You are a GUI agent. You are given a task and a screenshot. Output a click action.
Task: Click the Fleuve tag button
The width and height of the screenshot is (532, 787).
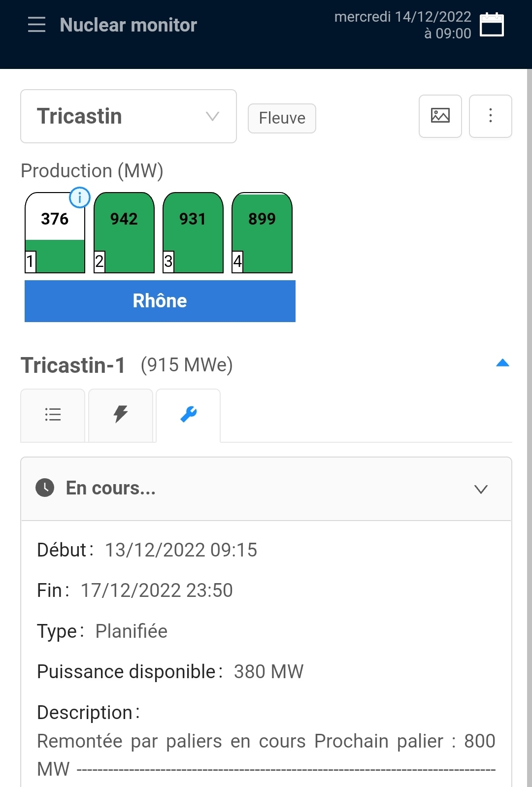coord(282,118)
